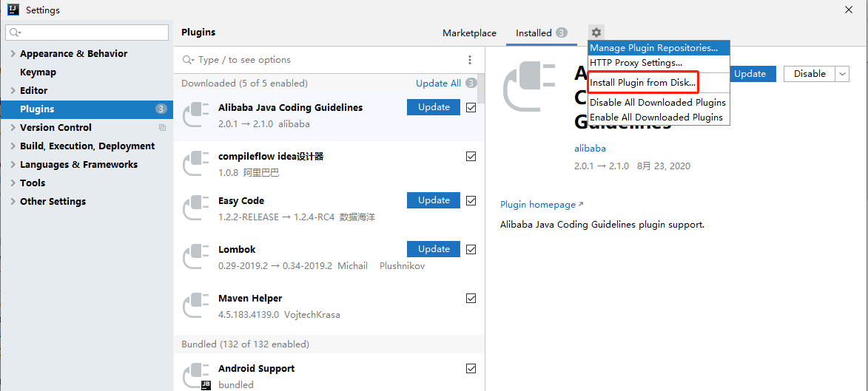Uncheck compileflow idea plugin checkbox

(x=471, y=157)
